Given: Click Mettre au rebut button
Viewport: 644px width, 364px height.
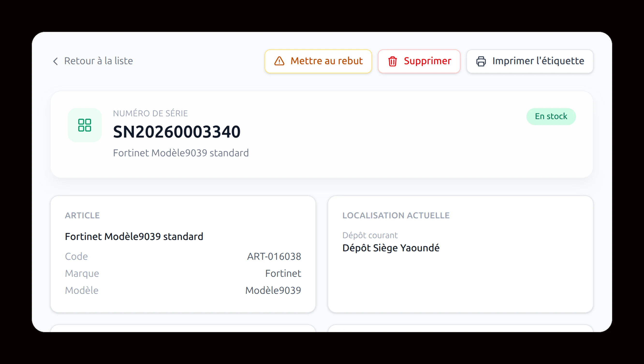Looking at the screenshot, I should pos(318,61).
